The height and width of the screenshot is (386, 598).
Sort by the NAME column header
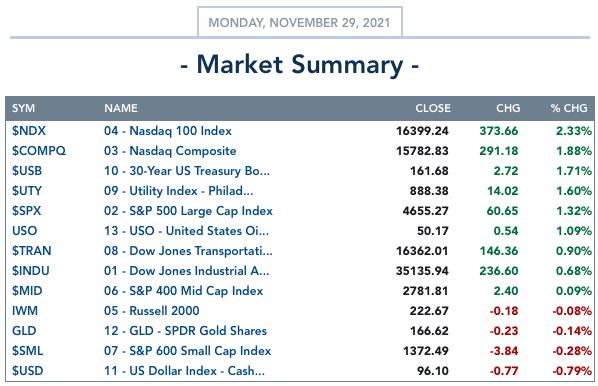tap(121, 108)
